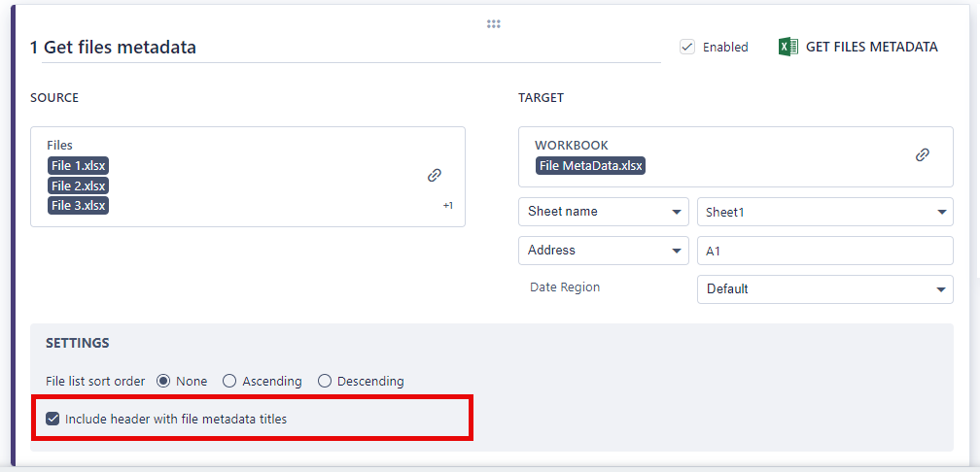This screenshot has height=472, width=980.
Task: Click the A1 address input field
Action: tap(825, 251)
